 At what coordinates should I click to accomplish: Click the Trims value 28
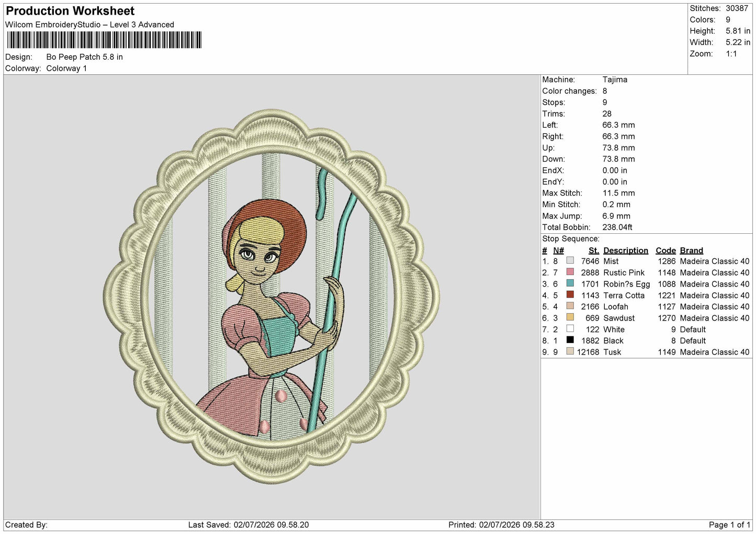coord(607,113)
